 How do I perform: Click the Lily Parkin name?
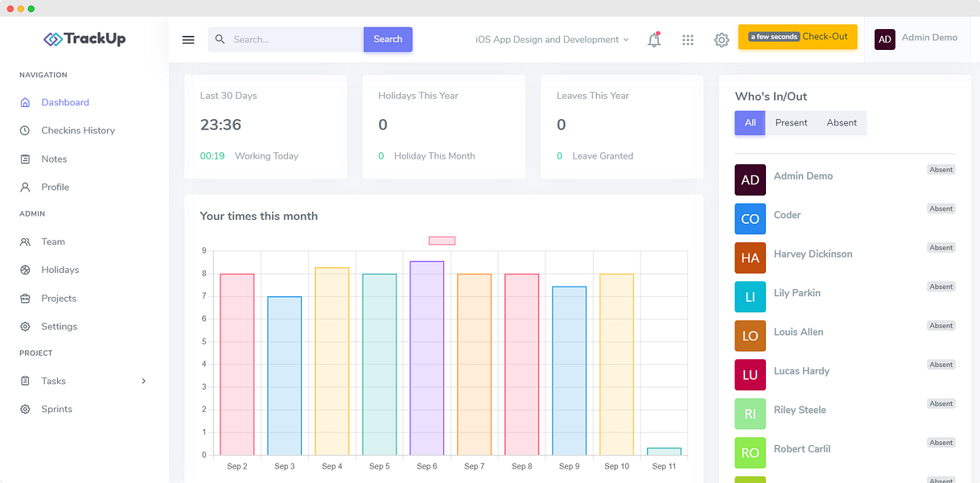click(x=797, y=293)
